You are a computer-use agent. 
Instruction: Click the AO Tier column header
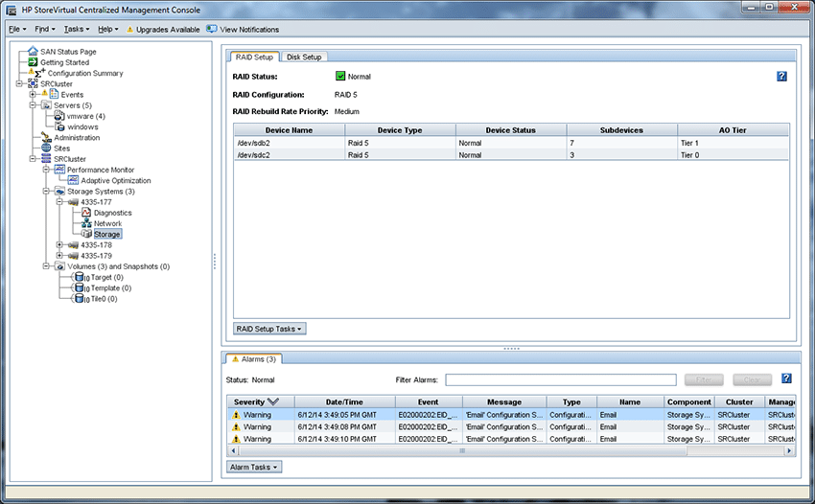733,130
